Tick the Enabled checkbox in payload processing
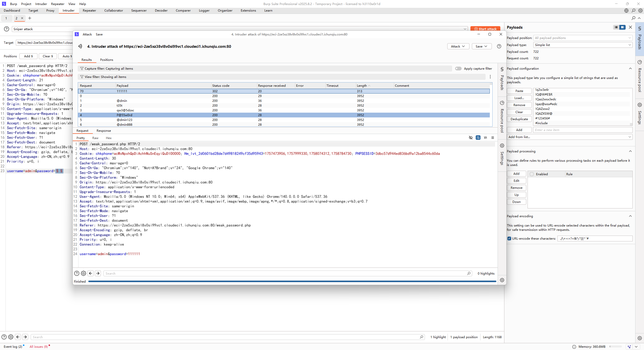This screenshot has width=644, height=350. click(532, 174)
